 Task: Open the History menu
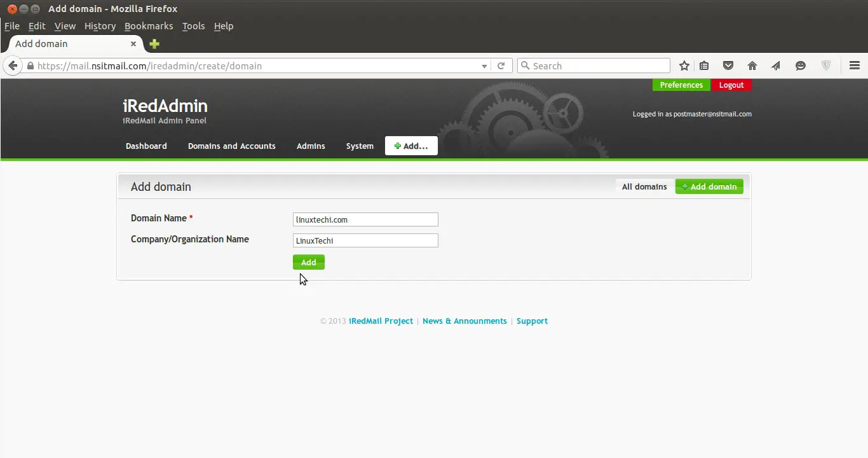pos(100,26)
